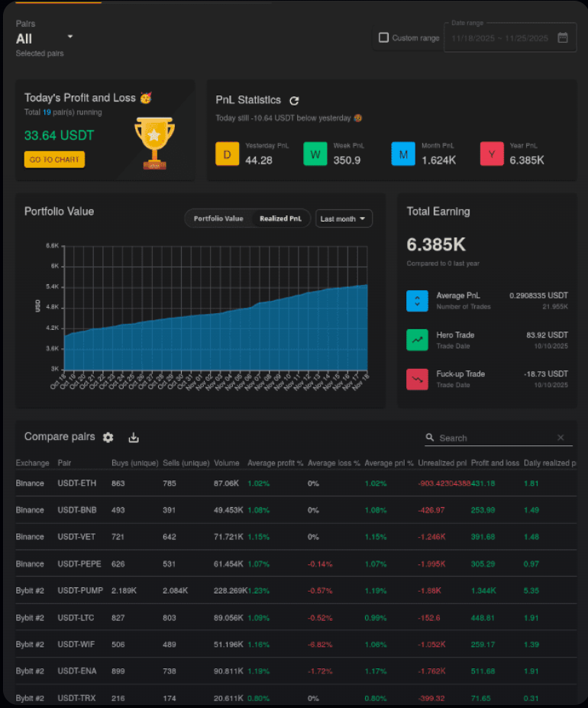Select the USDT-PUMP pair cell

pos(80,590)
